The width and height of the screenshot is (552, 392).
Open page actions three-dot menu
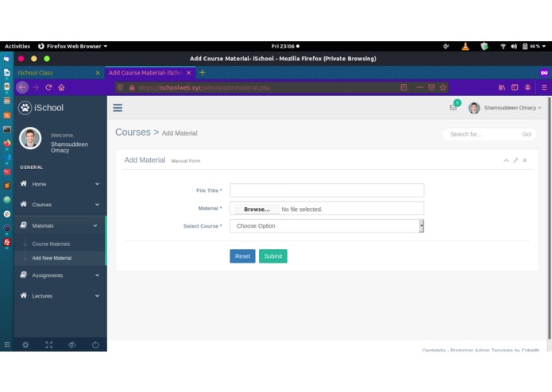point(419,87)
